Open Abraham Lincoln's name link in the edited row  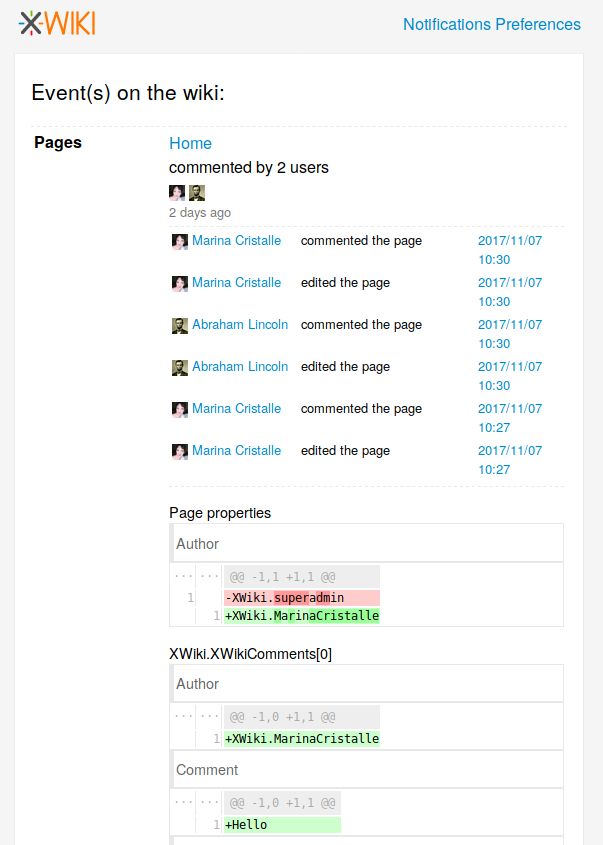click(240, 367)
